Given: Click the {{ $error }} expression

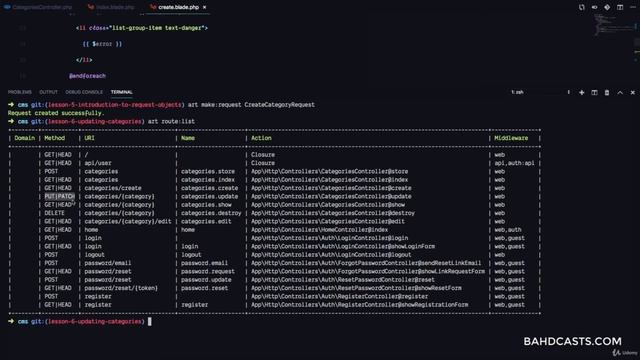Looking at the screenshot, I should point(102,44).
